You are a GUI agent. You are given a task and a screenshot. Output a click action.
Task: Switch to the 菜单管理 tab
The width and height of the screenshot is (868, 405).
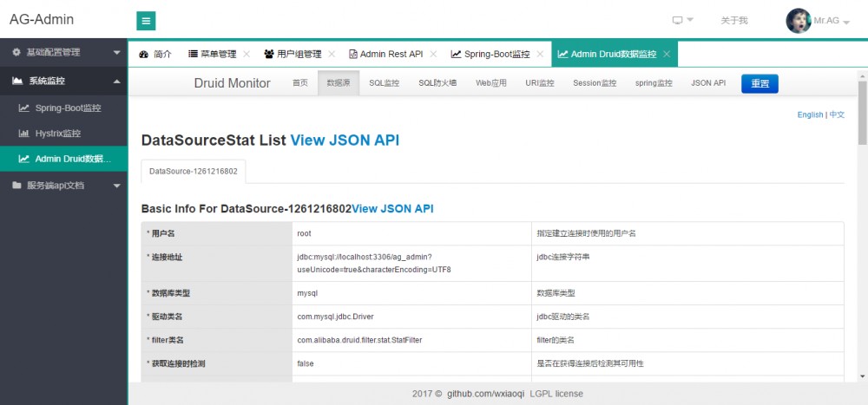(218, 55)
